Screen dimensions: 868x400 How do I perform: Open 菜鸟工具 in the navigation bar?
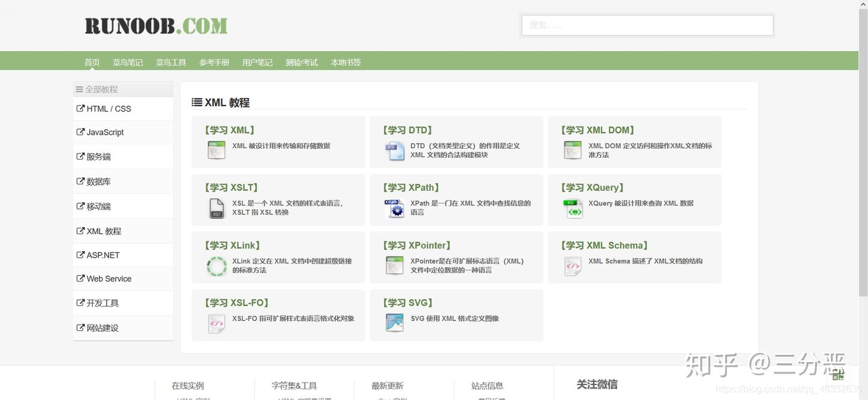click(171, 62)
